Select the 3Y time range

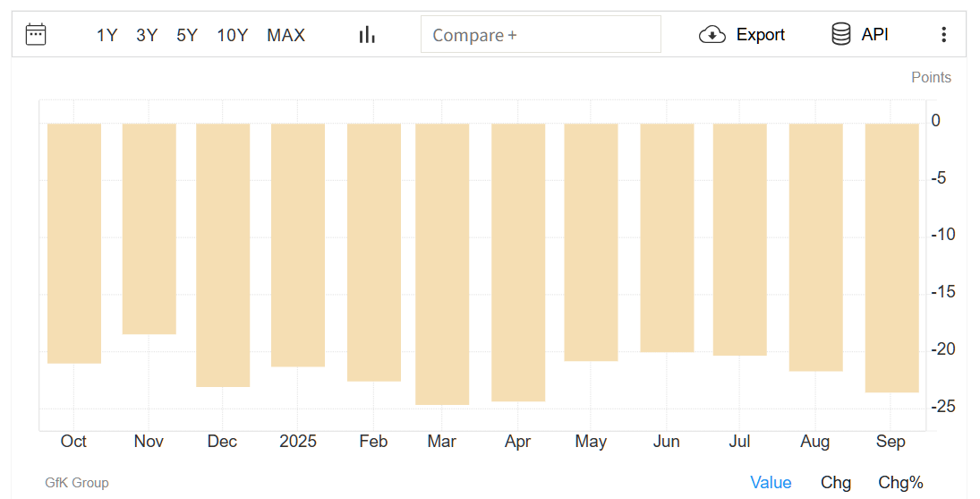(x=147, y=35)
